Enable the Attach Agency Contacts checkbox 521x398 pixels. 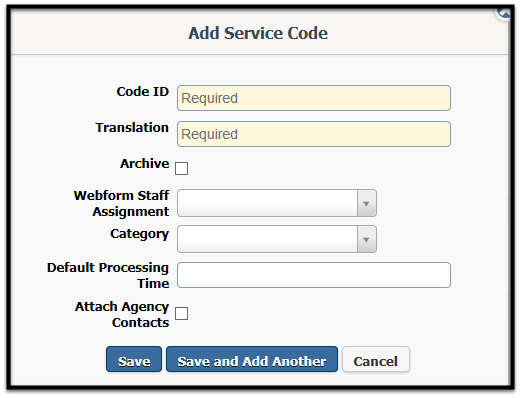click(182, 314)
